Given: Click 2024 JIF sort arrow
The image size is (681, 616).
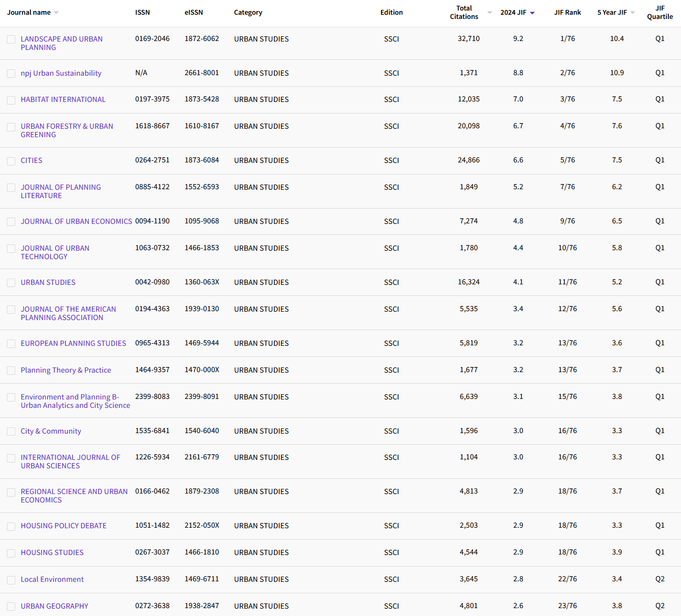Looking at the screenshot, I should pyautogui.click(x=532, y=13).
